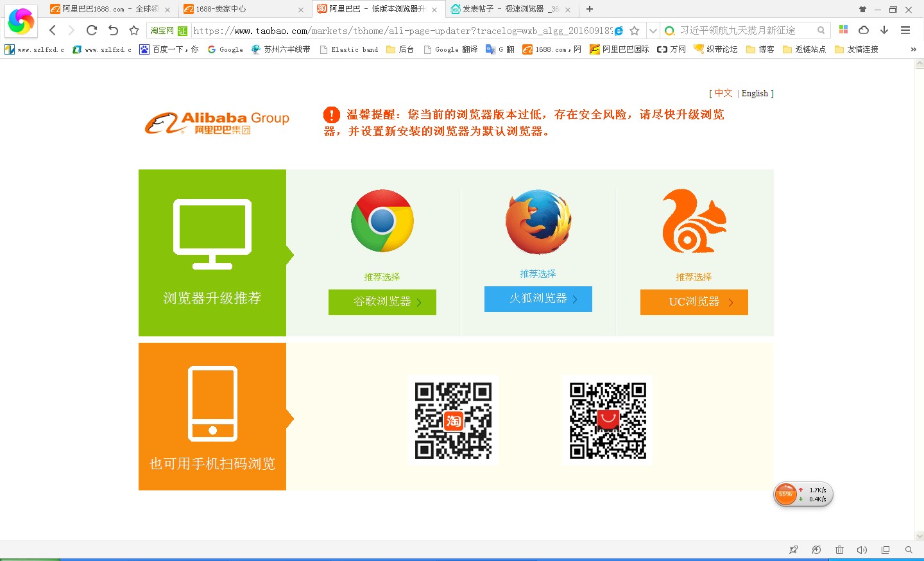The width and height of the screenshot is (924, 561).
Task: Open the 织带论坛 bookmark
Action: 715,49
